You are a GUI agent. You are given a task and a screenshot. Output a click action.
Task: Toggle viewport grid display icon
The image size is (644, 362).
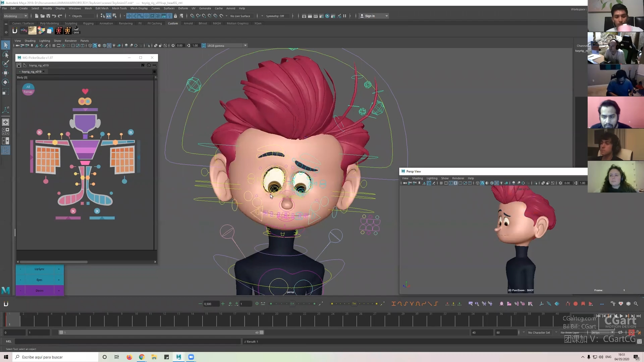54,46
